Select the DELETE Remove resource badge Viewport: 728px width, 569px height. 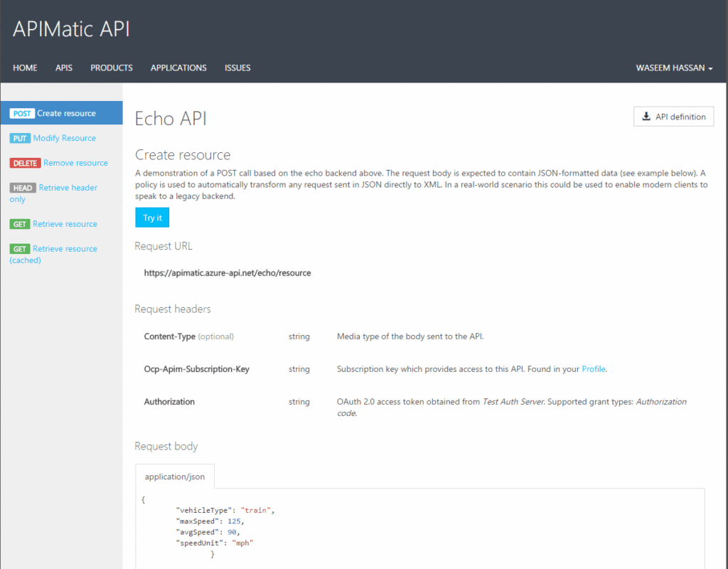tap(25, 162)
